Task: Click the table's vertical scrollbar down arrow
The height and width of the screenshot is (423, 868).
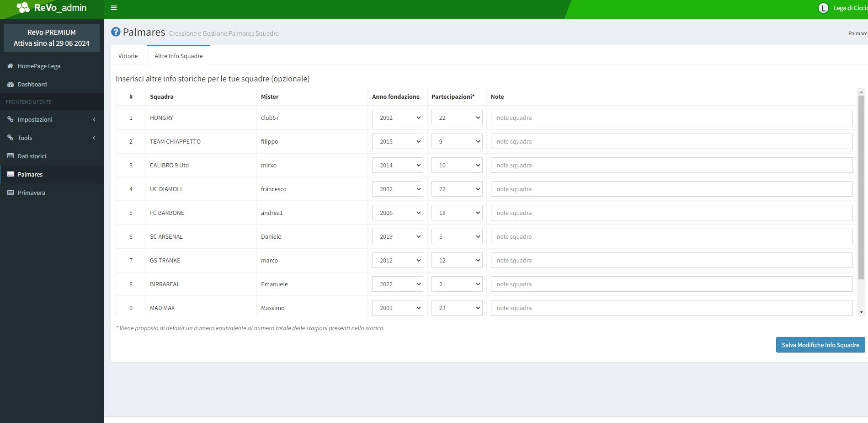Action: pos(861,312)
